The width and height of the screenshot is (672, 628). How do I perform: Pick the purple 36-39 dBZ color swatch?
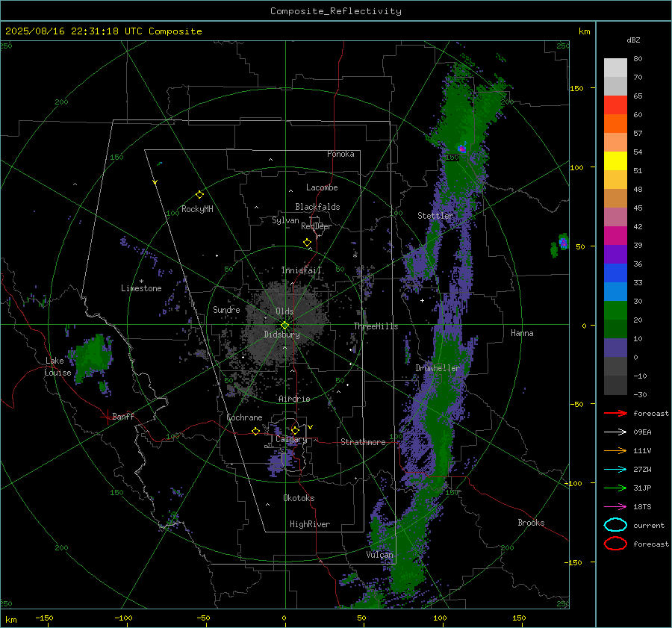[x=615, y=255]
